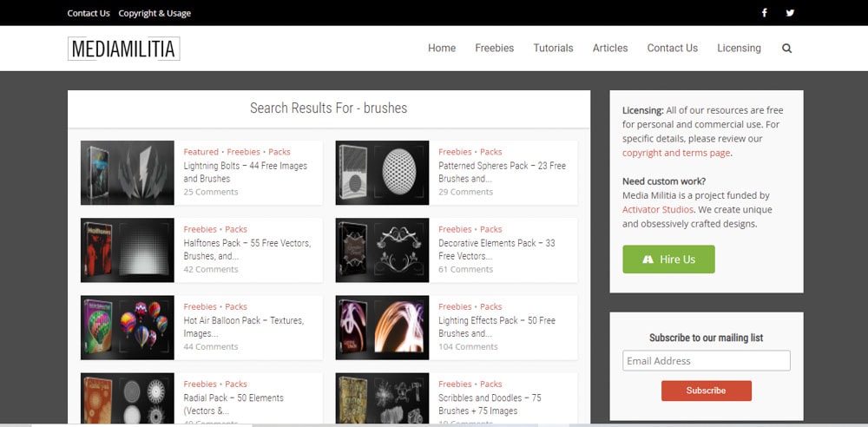Open '104 Comments' on Lighting Effects

(468, 347)
